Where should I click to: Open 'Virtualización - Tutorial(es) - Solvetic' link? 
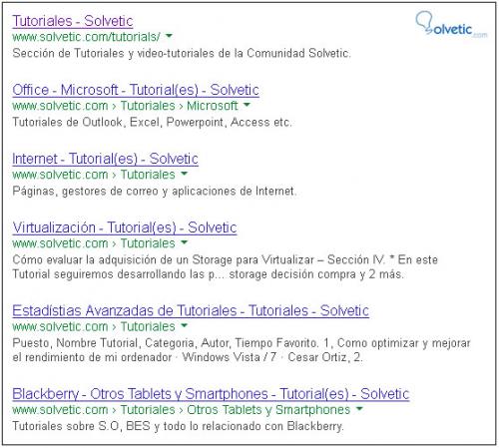coord(125,227)
